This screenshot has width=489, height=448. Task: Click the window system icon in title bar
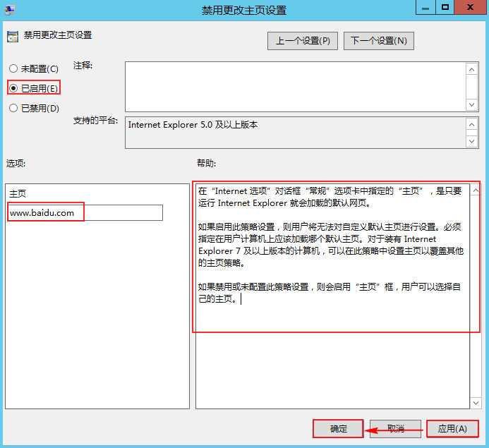click(9, 10)
